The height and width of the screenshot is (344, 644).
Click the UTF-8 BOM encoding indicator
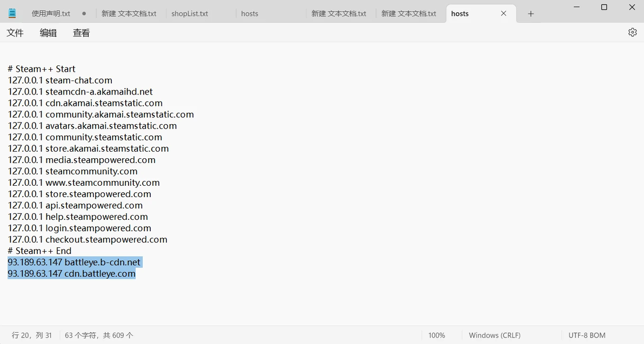[587, 335]
